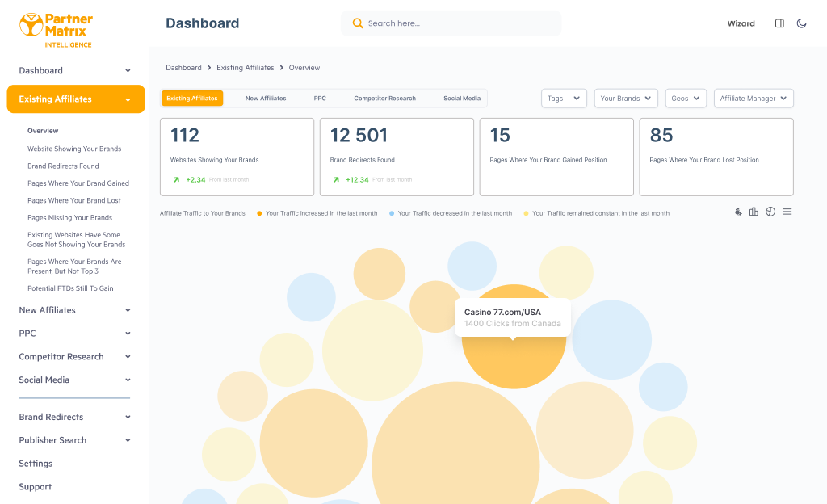Image resolution: width=827 pixels, height=504 pixels.
Task: Open the chart list view icon
Action: [x=787, y=212]
